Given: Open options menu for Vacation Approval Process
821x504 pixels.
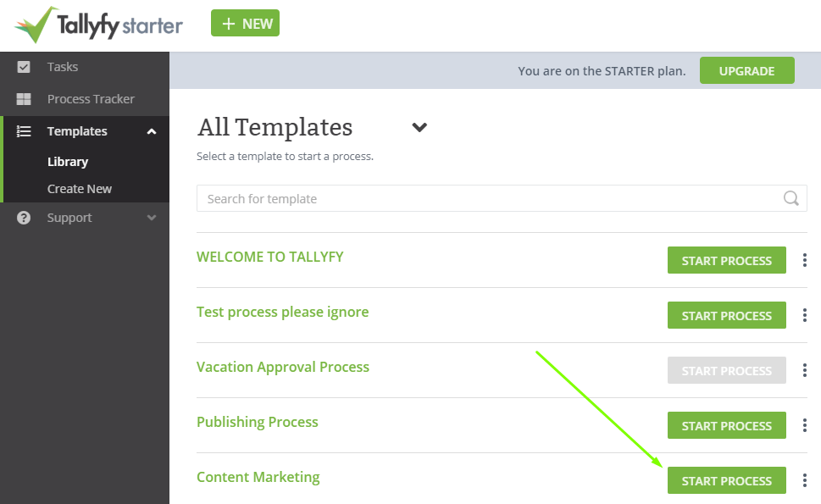Looking at the screenshot, I should pyautogui.click(x=804, y=370).
